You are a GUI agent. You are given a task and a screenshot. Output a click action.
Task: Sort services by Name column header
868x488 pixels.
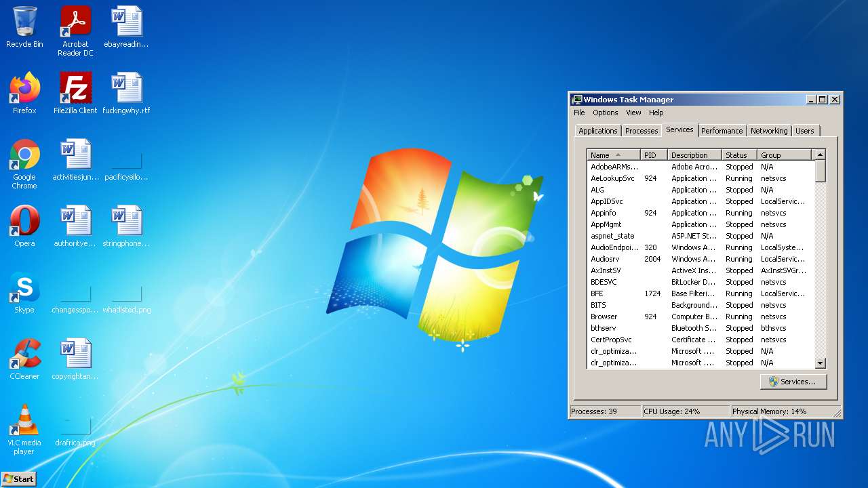click(613, 155)
